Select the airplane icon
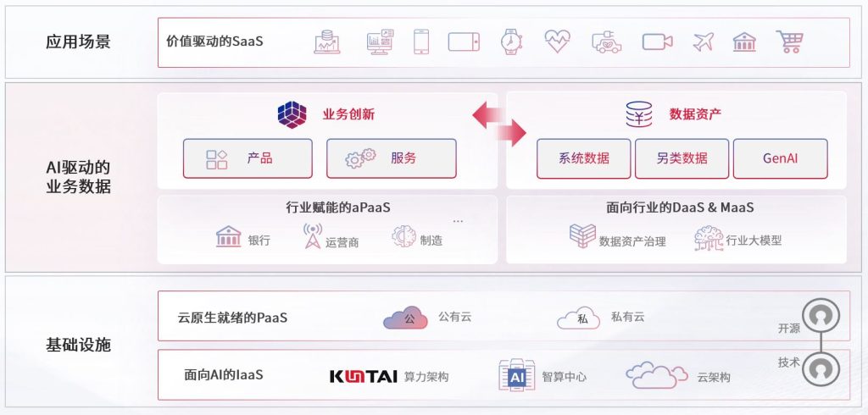 pyautogui.click(x=703, y=41)
